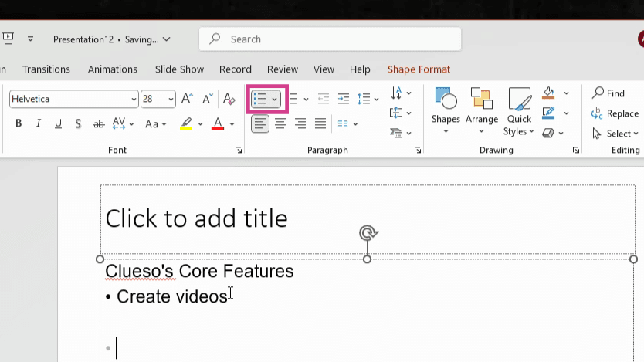
Task: Decrease the font size
Action: point(208,99)
